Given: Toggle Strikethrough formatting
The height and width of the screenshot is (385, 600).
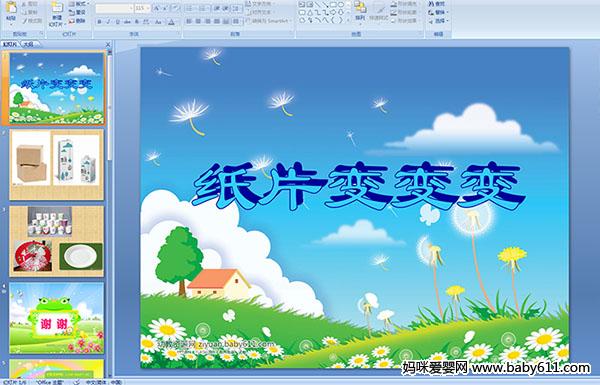Looking at the screenshot, I should (x=127, y=22).
